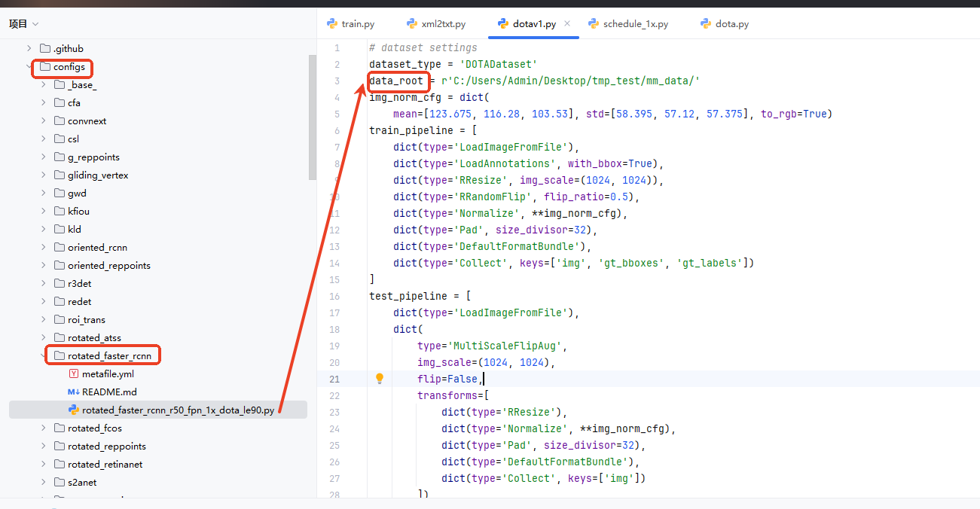Click the Python icon on schedule_1x.py tab
The width and height of the screenshot is (980, 509).
594,24
